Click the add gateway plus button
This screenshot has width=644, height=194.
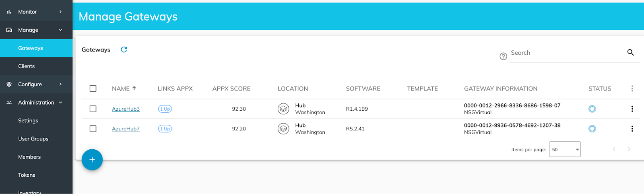[x=92, y=160]
